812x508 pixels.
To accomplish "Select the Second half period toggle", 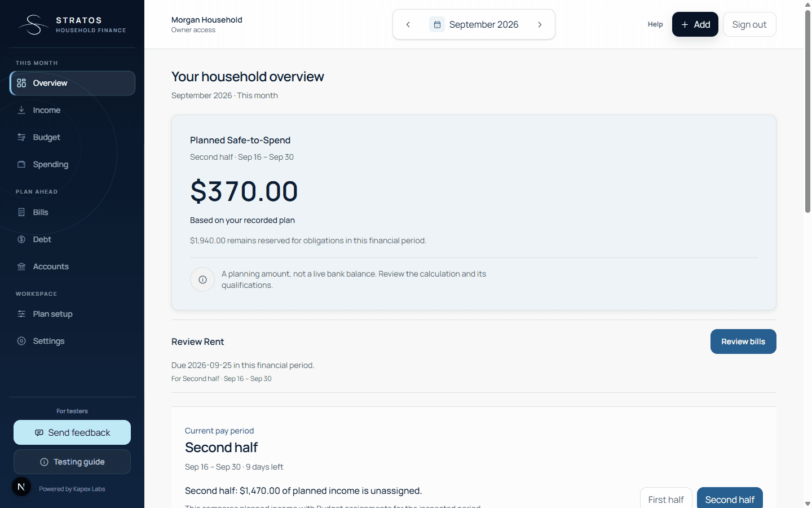I will (x=730, y=499).
